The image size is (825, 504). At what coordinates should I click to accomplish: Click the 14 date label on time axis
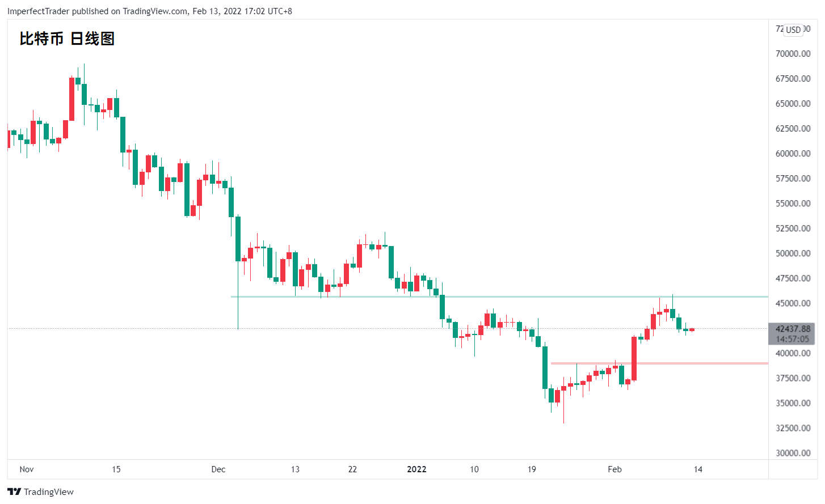[x=698, y=469]
